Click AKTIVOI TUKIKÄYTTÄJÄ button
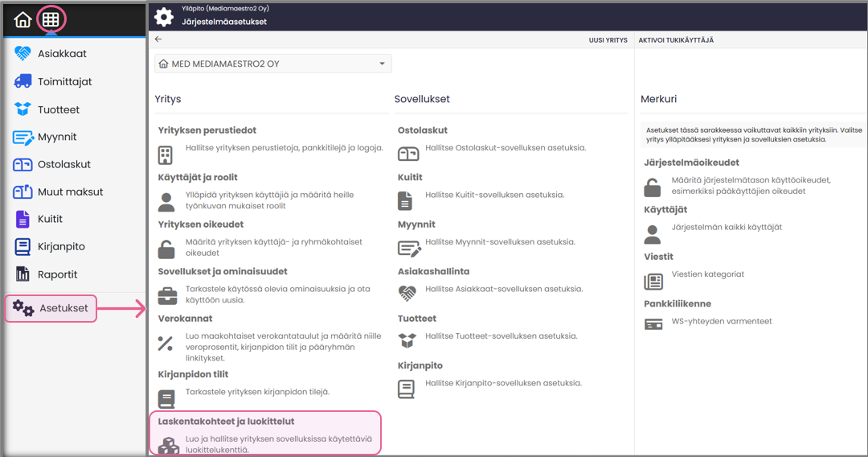This screenshot has width=868, height=457. (x=676, y=39)
